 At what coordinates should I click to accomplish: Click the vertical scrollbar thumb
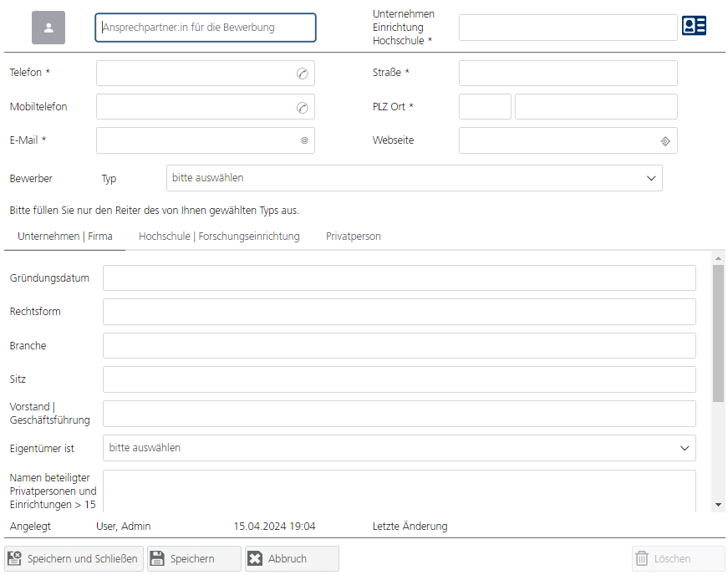coord(718,333)
